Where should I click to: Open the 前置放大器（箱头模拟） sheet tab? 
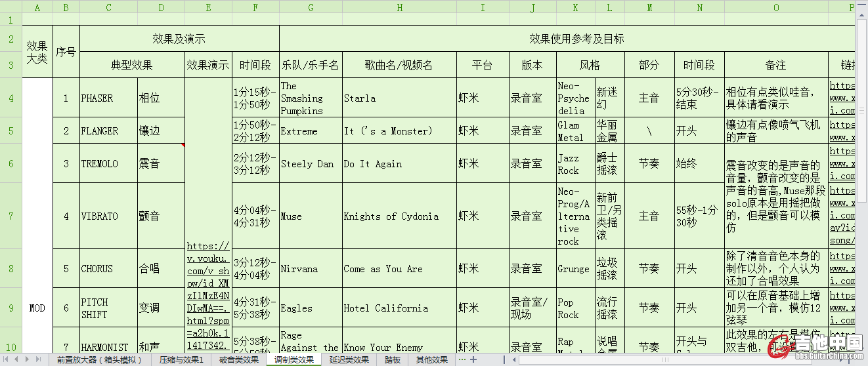[x=99, y=359]
